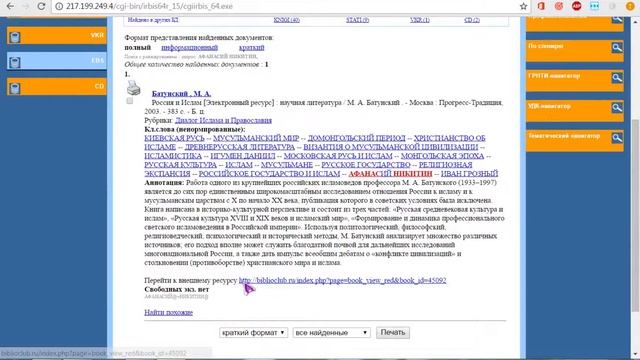
Task: Open the database icon next to CD
Action: tap(15, 88)
